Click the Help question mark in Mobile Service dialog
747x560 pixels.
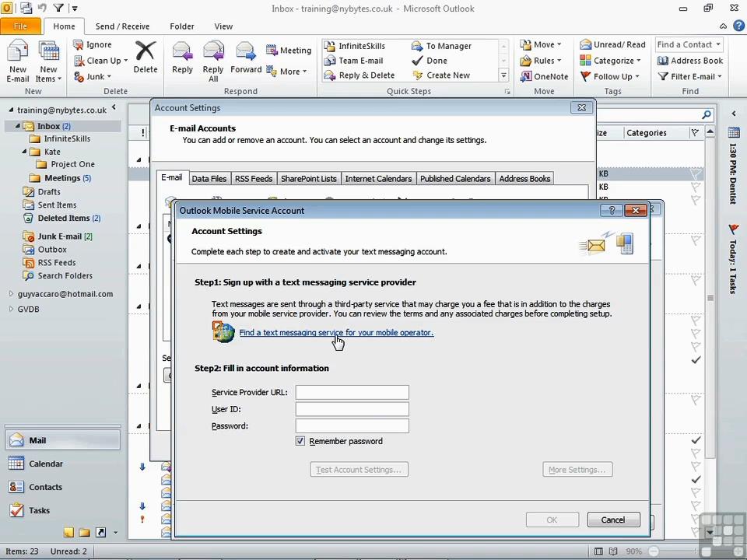(x=612, y=210)
